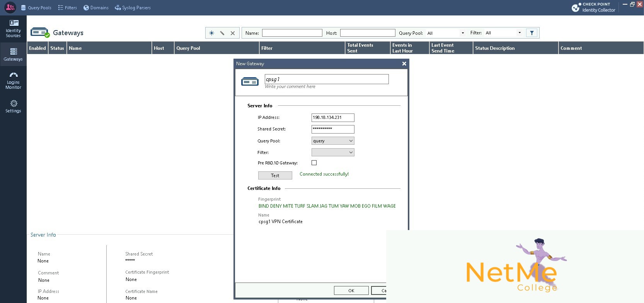The image size is (644, 303).
Task: Click the 'cpsg1 VPN Certificate' name text
Action: tap(281, 222)
